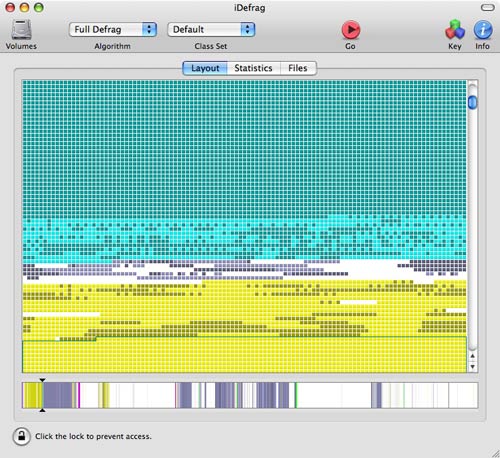Image resolution: width=500 pixels, height=458 pixels.
Task: Open the Info panel
Action: click(483, 30)
